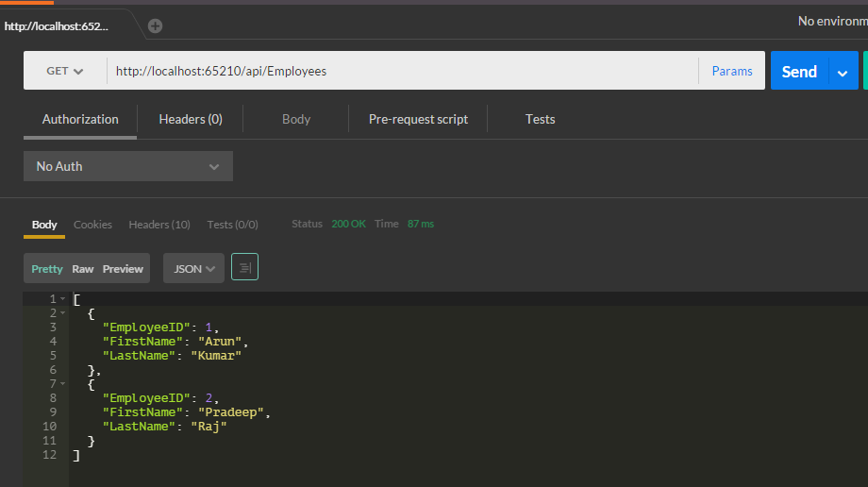Click the Send button

click(798, 72)
